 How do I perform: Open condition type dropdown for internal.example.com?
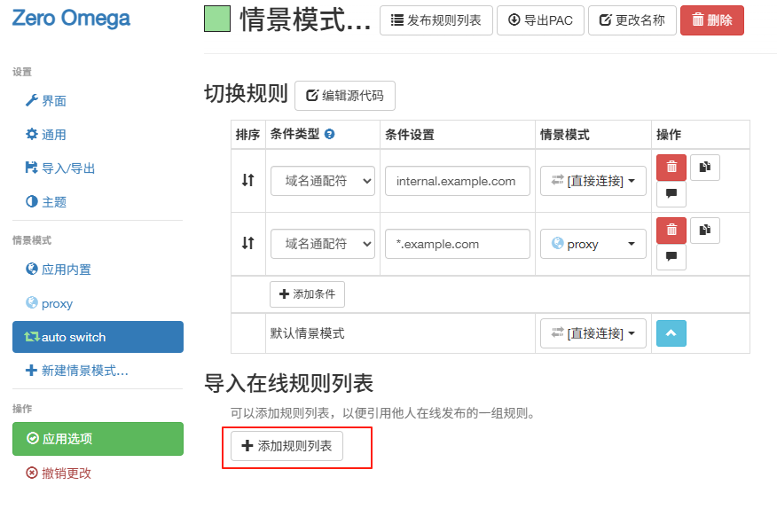click(x=322, y=181)
